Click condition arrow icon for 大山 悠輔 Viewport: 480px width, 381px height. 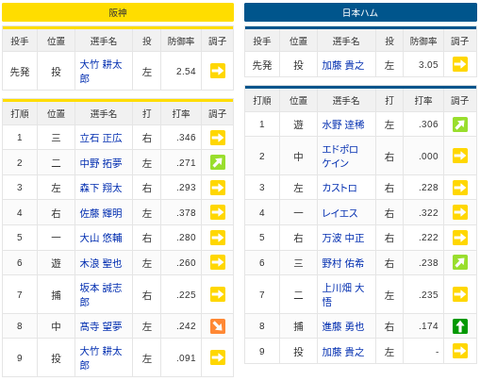(218, 238)
